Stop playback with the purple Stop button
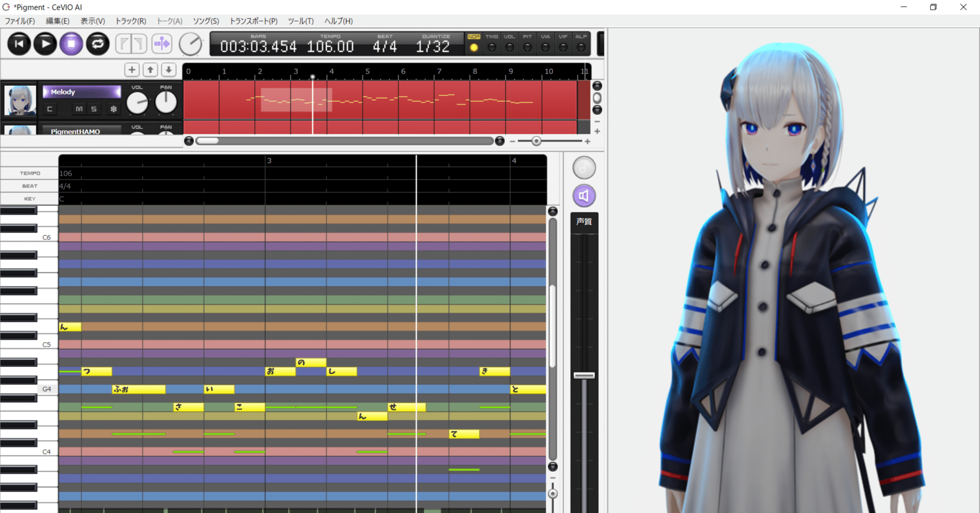 [71, 44]
